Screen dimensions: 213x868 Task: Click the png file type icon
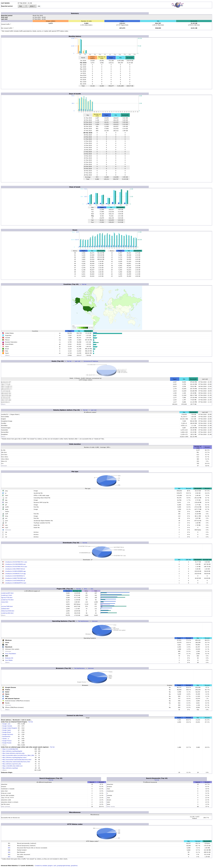coord(3,491)
